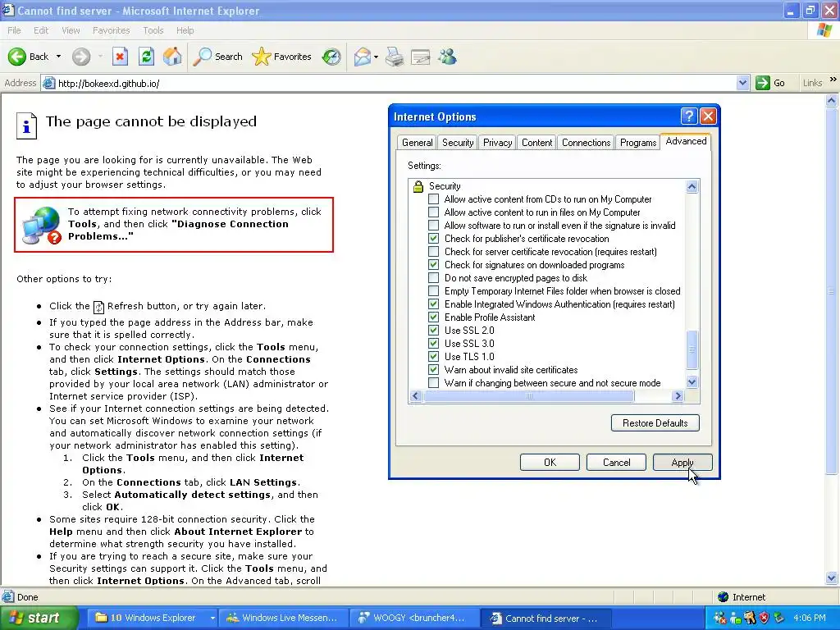Click the Print icon
840x630 pixels.
(395, 57)
